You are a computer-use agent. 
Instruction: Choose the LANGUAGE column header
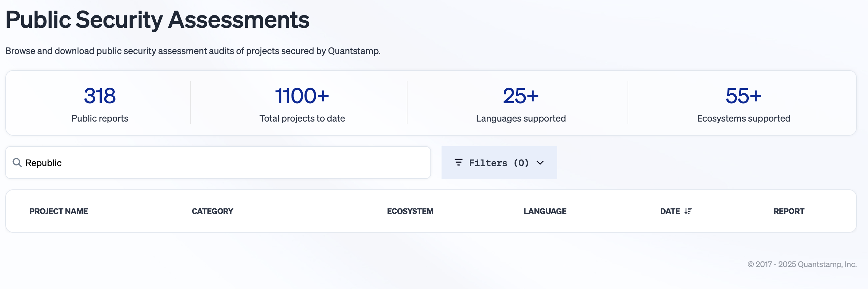[x=545, y=211]
